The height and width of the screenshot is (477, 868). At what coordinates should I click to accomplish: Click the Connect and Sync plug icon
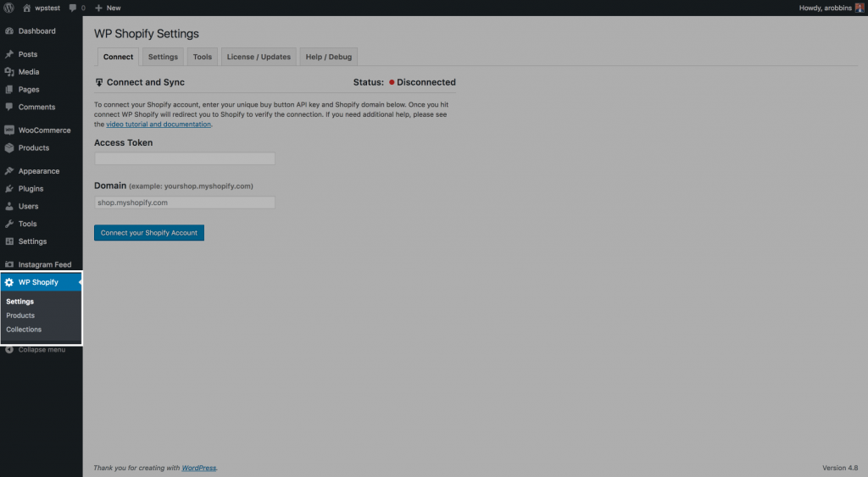99,82
